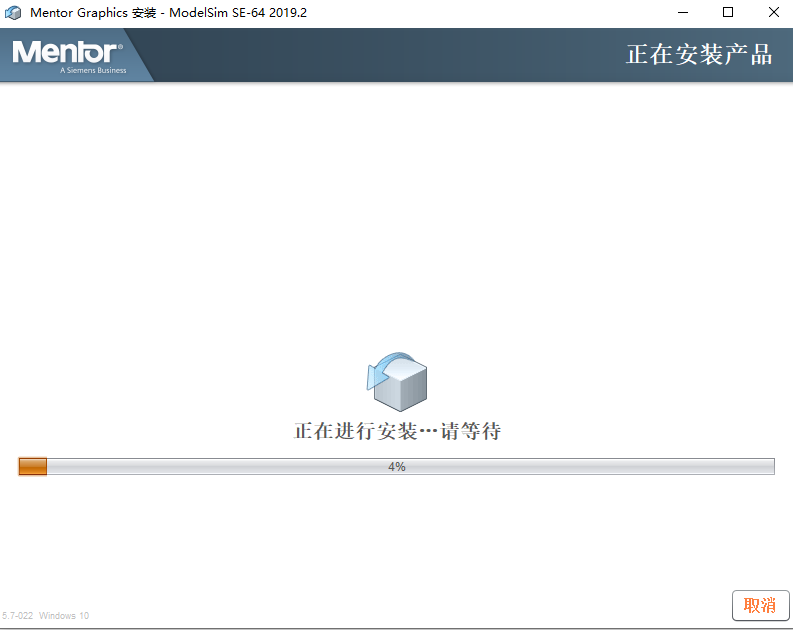The width and height of the screenshot is (793, 630).
Task: Click the installer icon in the title bar
Action: (x=14, y=13)
